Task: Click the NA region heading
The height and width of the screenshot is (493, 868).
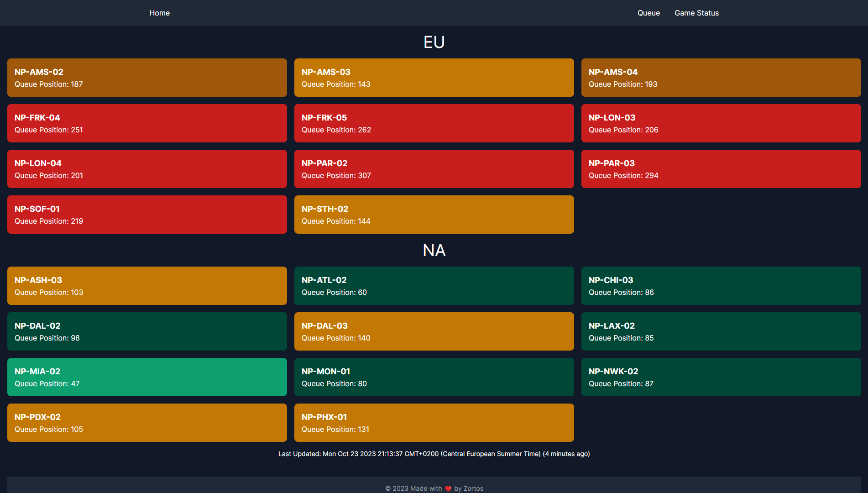Action: point(434,250)
